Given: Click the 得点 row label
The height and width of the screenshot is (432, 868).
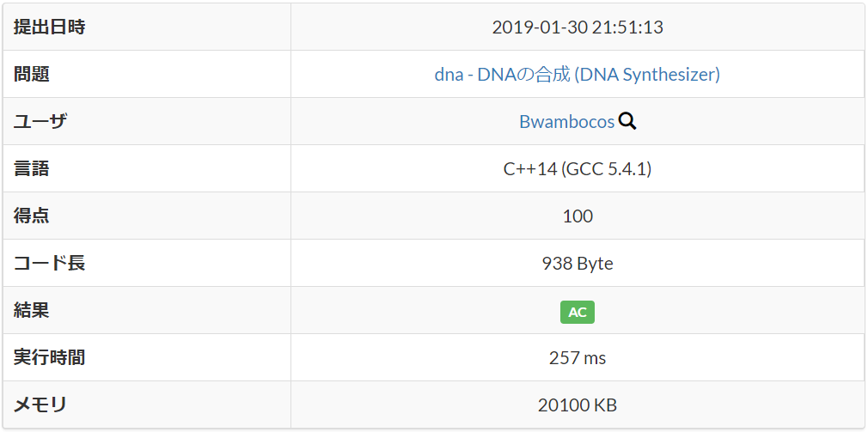Looking at the screenshot, I should [x=32, y=216].
